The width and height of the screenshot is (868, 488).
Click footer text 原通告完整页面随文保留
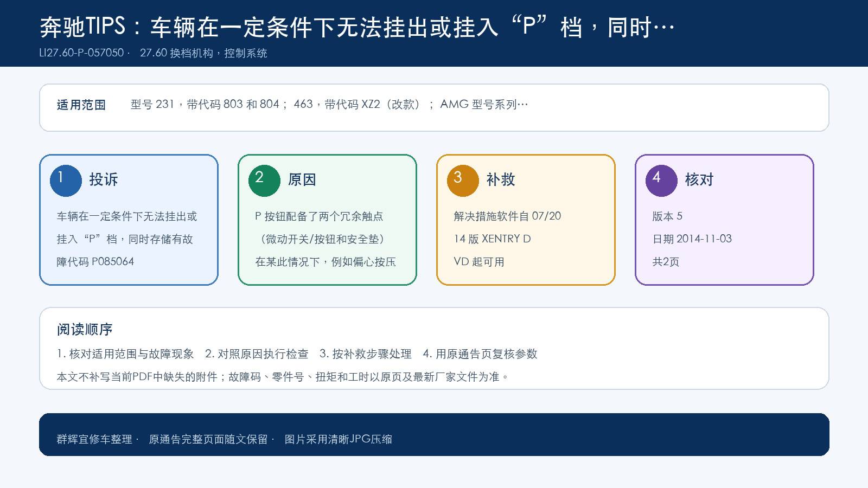click(x=208, y=439)
